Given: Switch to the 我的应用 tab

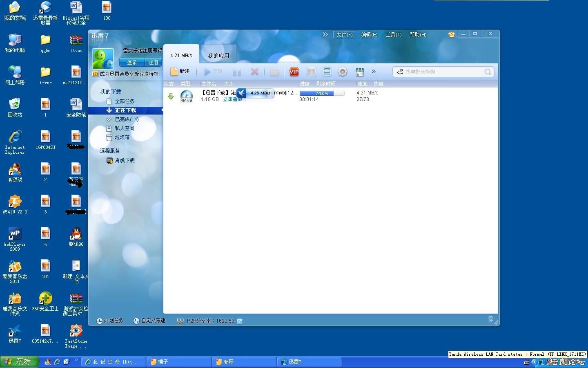Looking at the screenshot, I should pyautogui.click(x=218, y=56).
